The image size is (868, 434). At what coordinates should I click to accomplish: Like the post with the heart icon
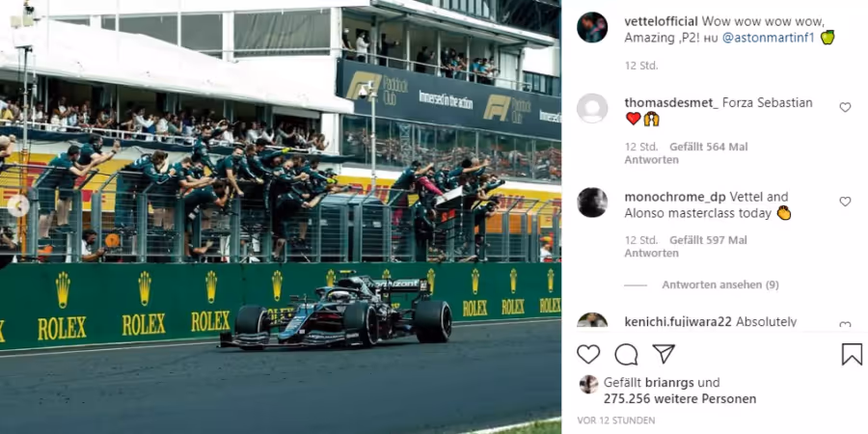point(588,354)
